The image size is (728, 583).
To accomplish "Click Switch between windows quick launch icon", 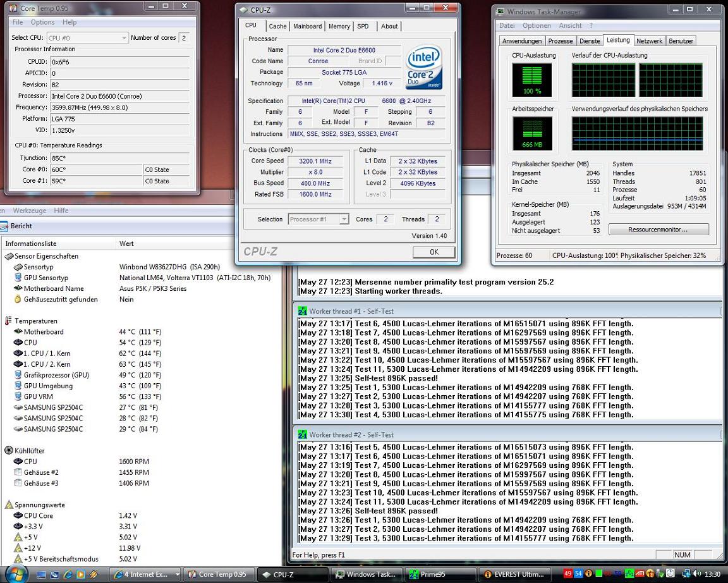I will pos(54,575).
